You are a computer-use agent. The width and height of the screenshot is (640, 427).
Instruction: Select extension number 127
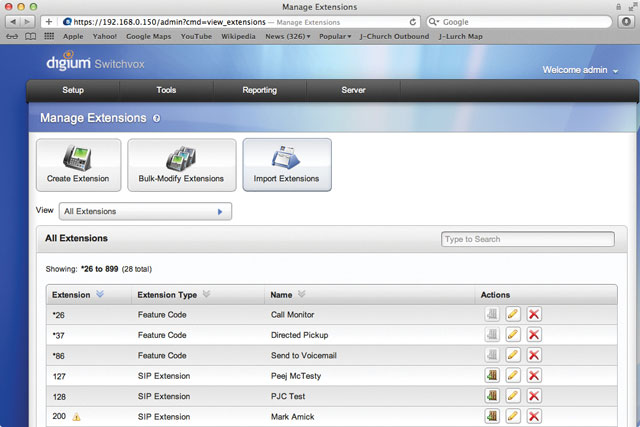pos(59,376)
